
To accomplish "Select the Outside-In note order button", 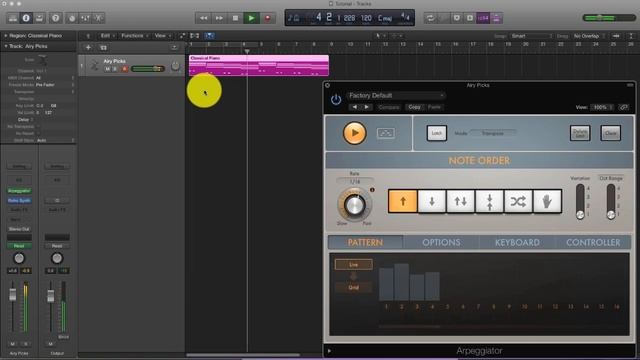I will click(490, 201).
